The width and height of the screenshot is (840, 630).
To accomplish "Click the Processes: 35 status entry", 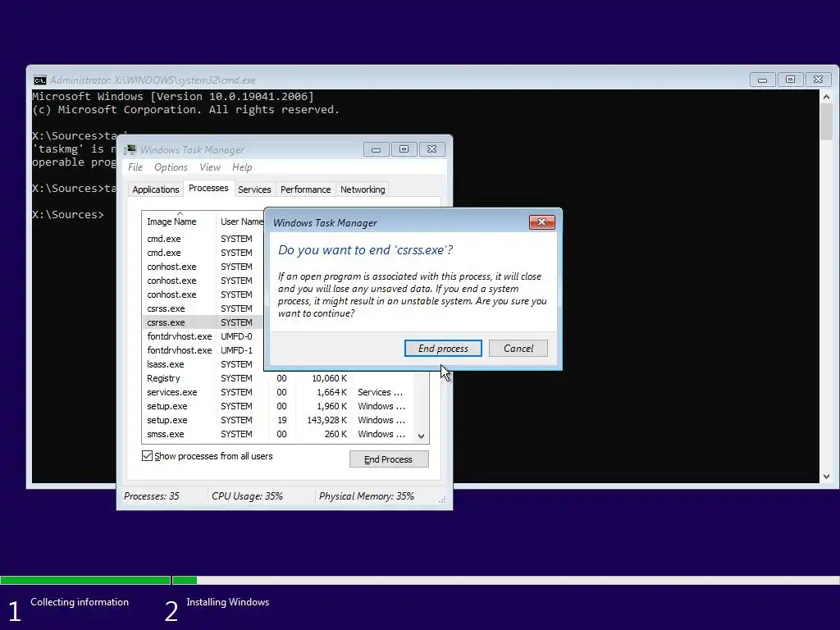I will 152,496.
